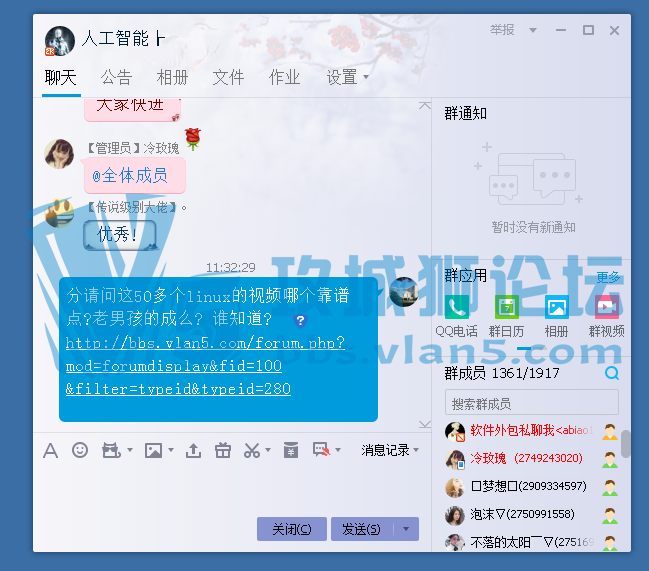Open the font formatting A icon
649x571 pixels.
[50, 450]
